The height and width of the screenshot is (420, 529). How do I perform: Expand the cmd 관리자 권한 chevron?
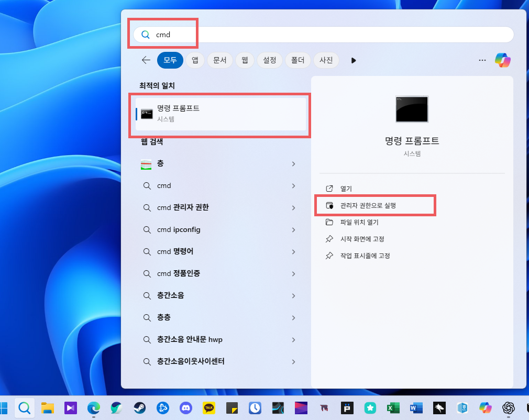[x=293, y=208]
